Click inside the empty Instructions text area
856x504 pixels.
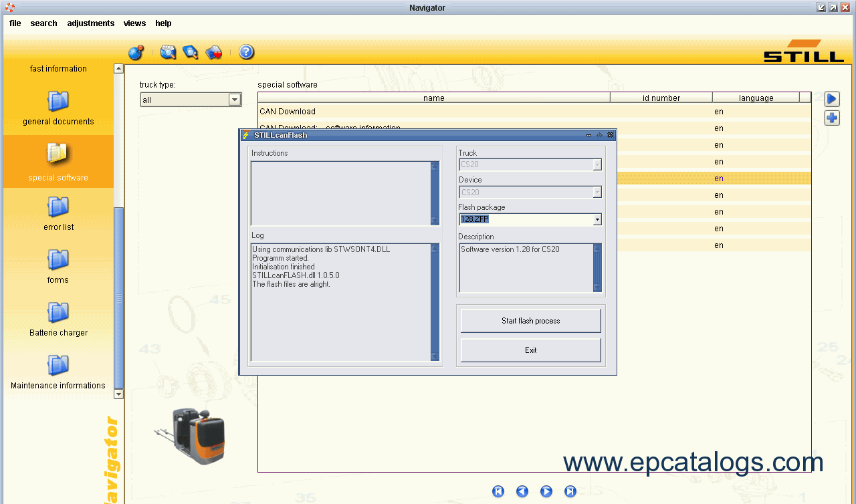pyautogui.click(x=341, y=193)
